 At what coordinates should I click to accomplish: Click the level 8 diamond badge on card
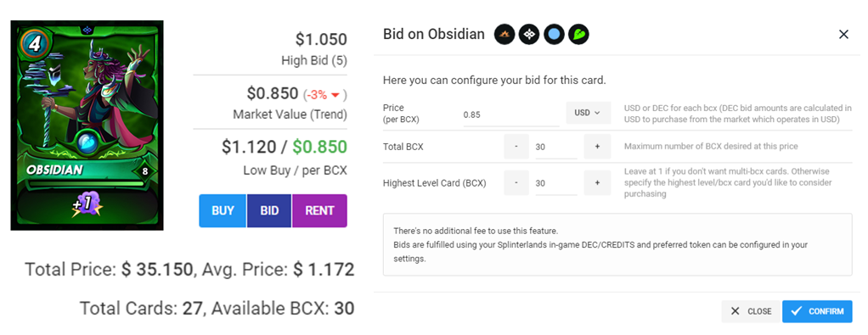145,170
